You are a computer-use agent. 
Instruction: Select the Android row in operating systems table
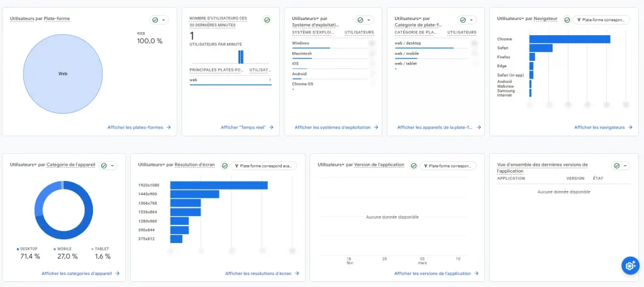point(333,74)
